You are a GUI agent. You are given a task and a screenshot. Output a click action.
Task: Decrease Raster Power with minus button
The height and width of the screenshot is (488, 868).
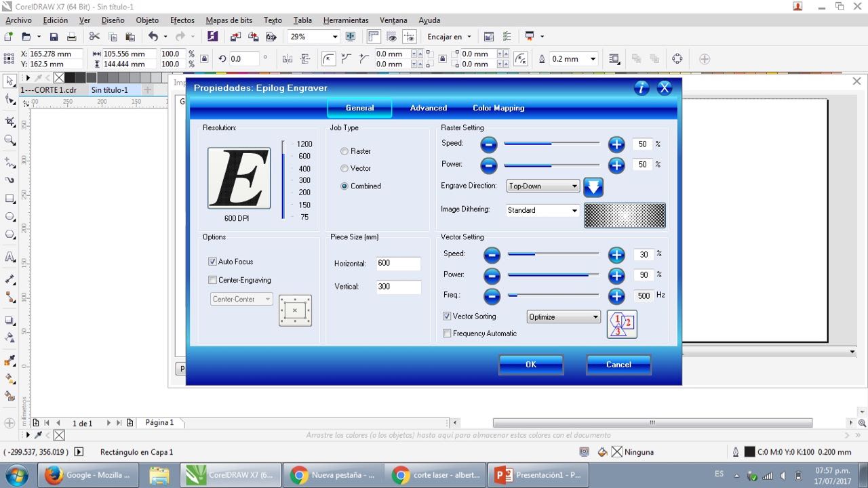(x=489, y=165)
